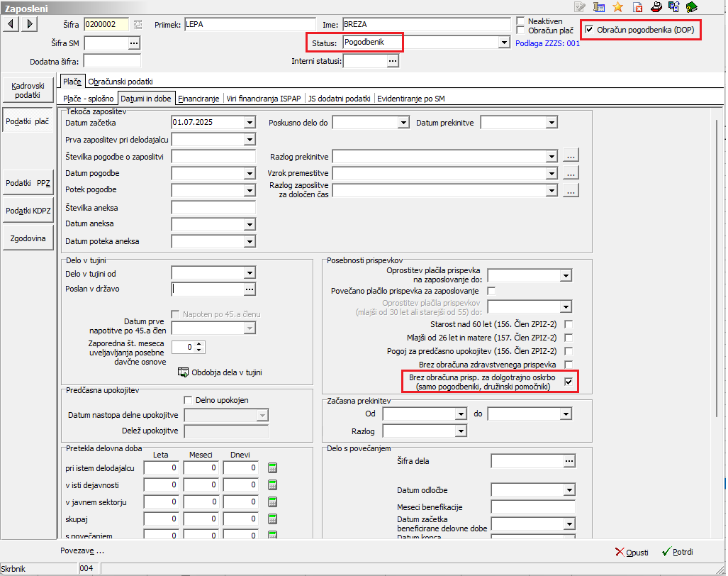Image resolution: width=728 pixels, height=576 pixels.
Task: Open calculator for 'skupaj' row
Action: (272, 519)
